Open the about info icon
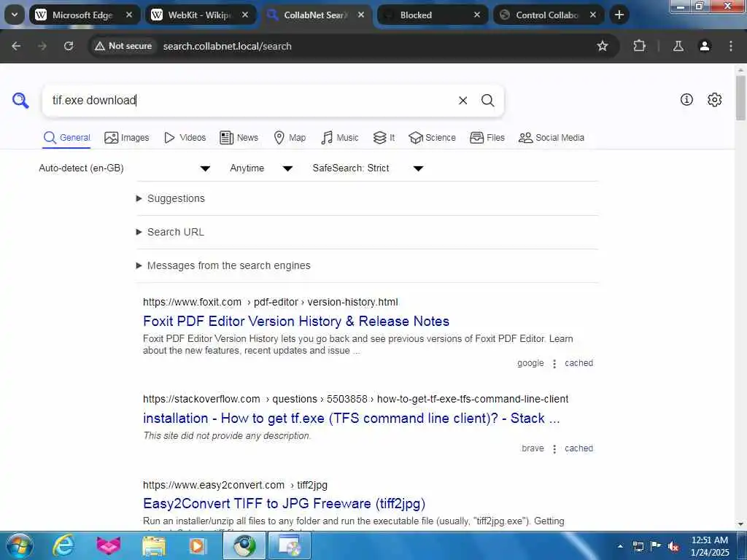Viewport: 747px width, 560px height. (686, 99)
